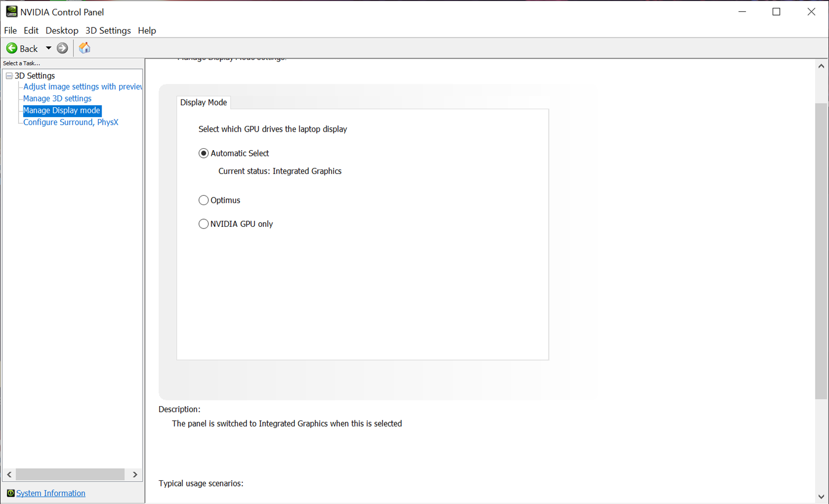This screenshot has height=504, width=829.
Task: Click the main panel vertical scrollbar thumb
Action: click(x=821, y=251)
